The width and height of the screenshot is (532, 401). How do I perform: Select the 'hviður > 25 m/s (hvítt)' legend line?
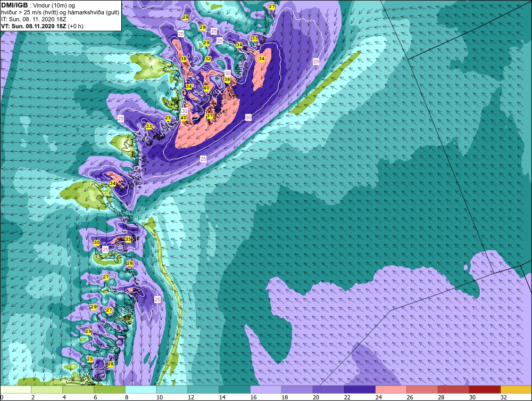60,13
